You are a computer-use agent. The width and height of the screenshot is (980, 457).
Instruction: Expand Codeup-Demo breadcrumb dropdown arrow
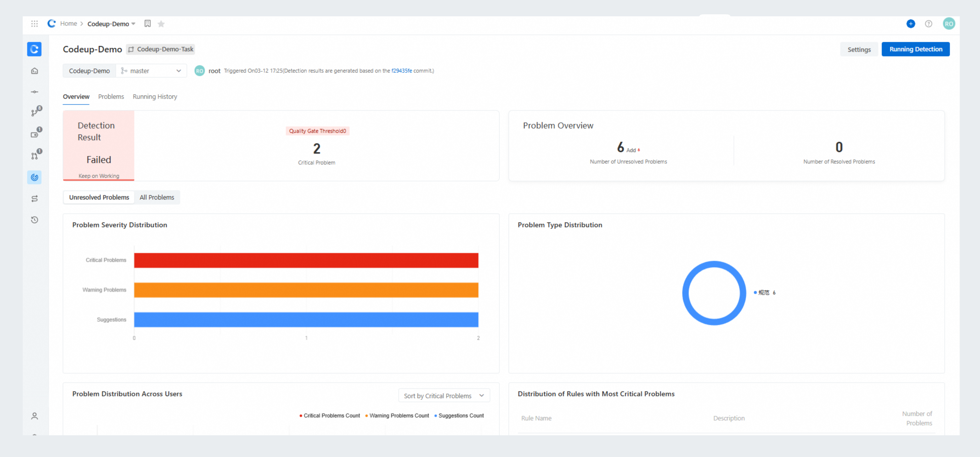[134, 24]
